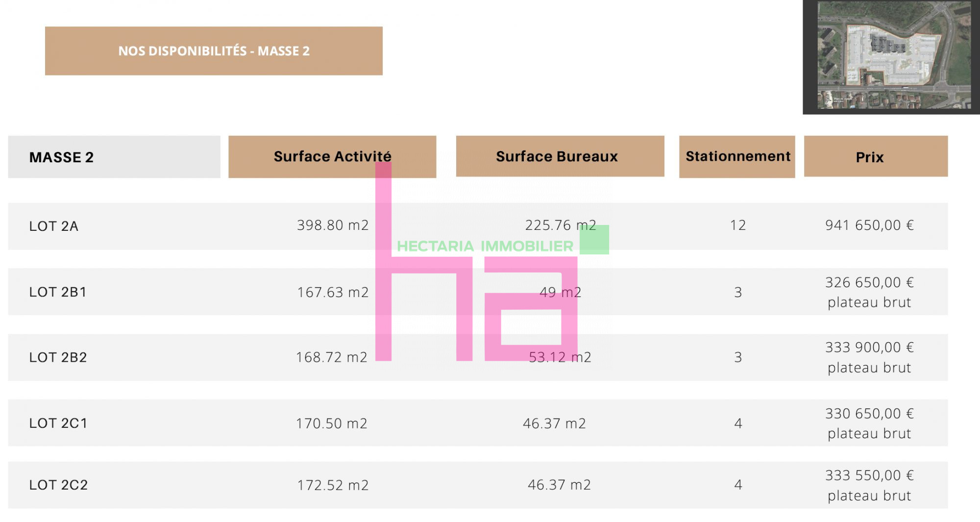The width and height of the screenshot is (980, 522).
Task: Click the HECTARIA IMMOBILIER watermark text
Action: click(x=485, y=246)
